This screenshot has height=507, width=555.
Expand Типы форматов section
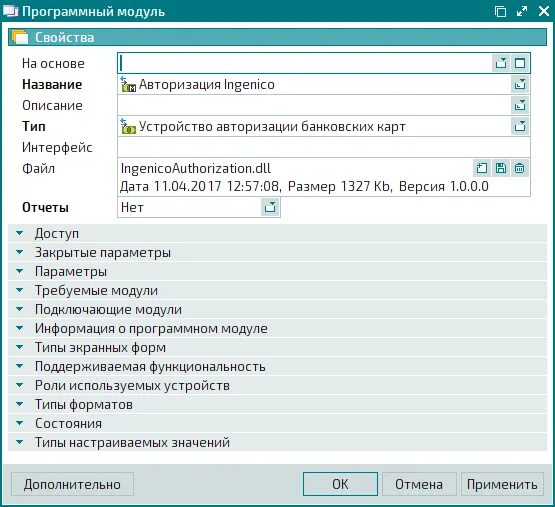[x=278, y=404]
